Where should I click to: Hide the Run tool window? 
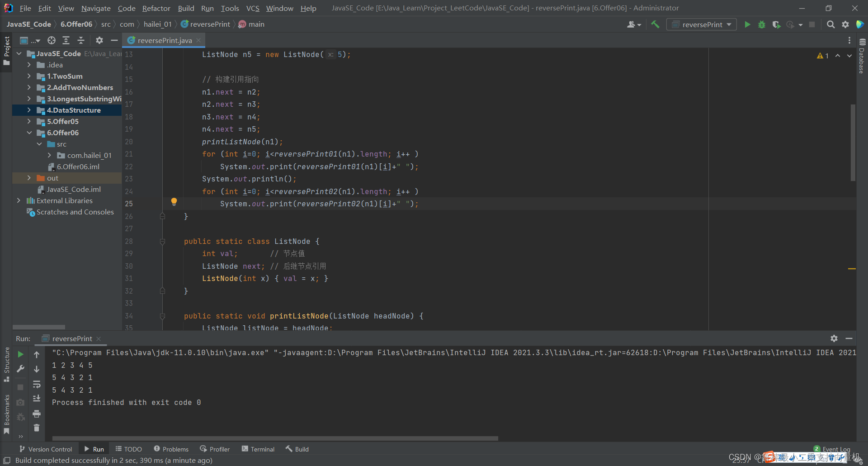coord(849,338)
